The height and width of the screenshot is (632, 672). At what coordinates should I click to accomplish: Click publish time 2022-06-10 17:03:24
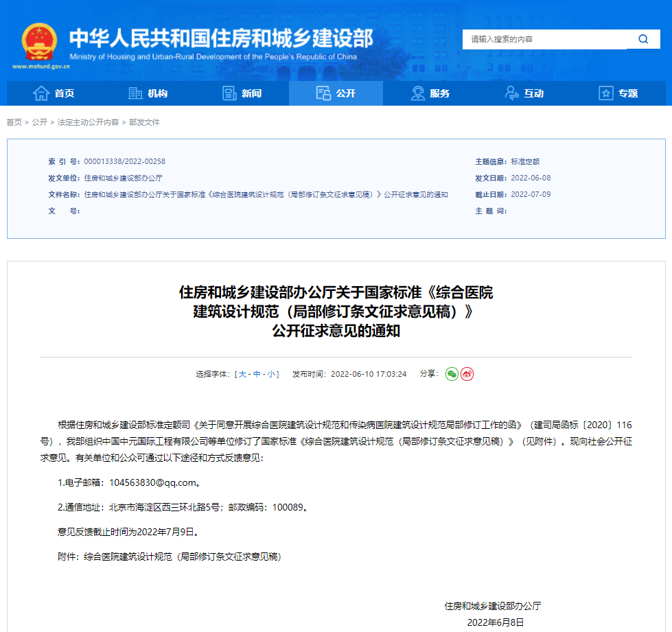coord(369,374)
